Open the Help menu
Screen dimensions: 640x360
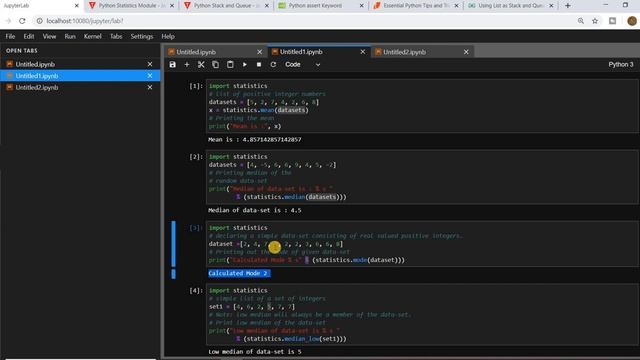point(168,36)
